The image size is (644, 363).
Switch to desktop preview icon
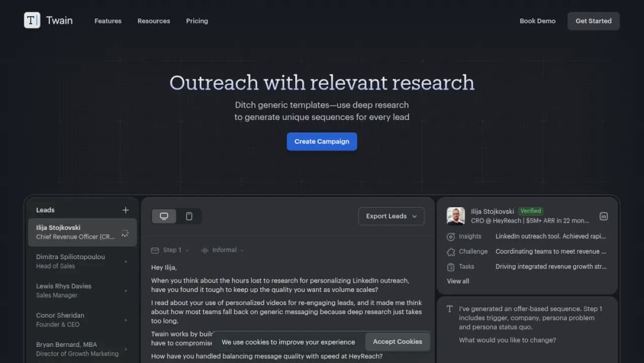point(164,216)
